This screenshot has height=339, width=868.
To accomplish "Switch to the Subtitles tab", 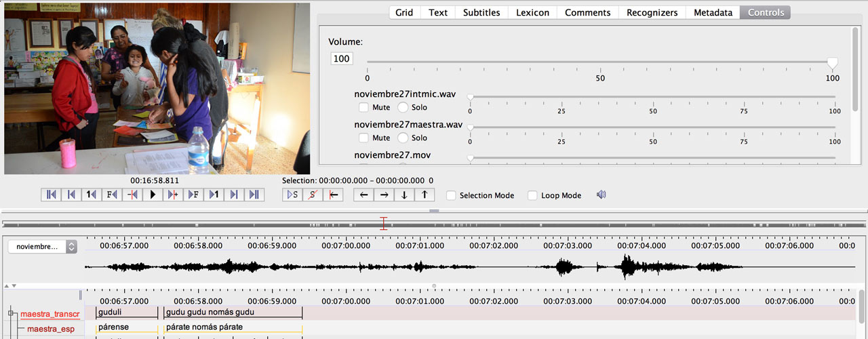I will coord(481,12).
